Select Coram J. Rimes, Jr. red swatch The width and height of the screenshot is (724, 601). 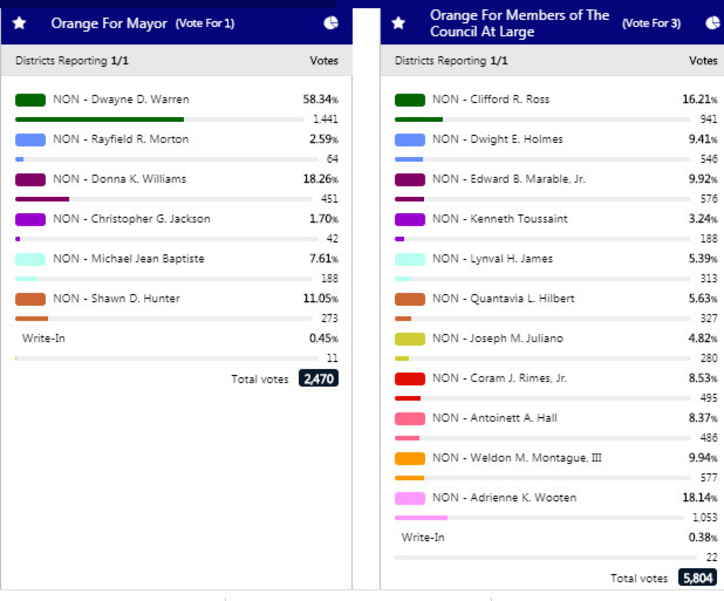[x=410, y=378]
